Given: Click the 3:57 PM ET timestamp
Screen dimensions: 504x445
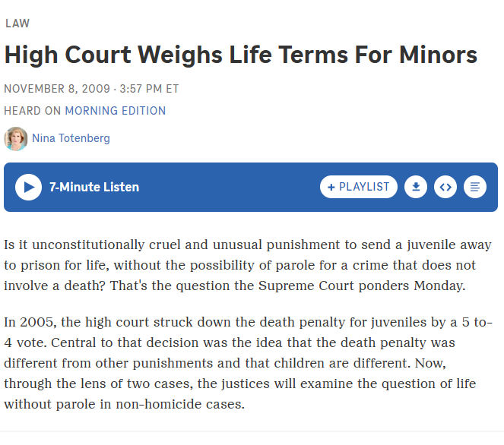Looking at the screenshot, I should [148, 88].
